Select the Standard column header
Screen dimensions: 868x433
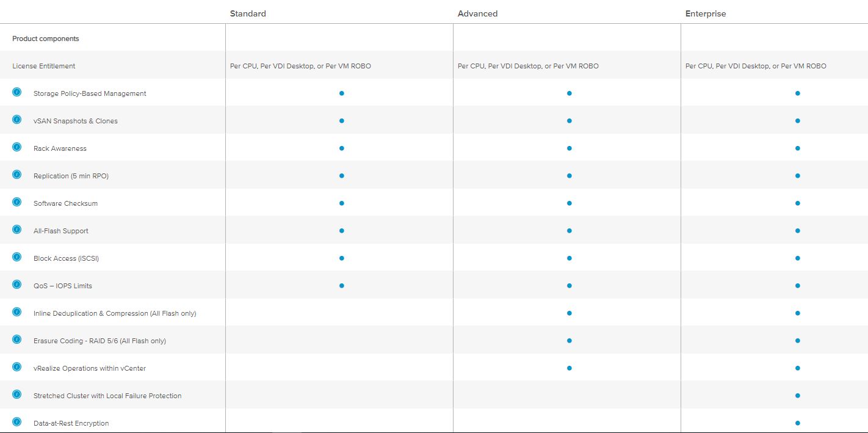point(248,13)
